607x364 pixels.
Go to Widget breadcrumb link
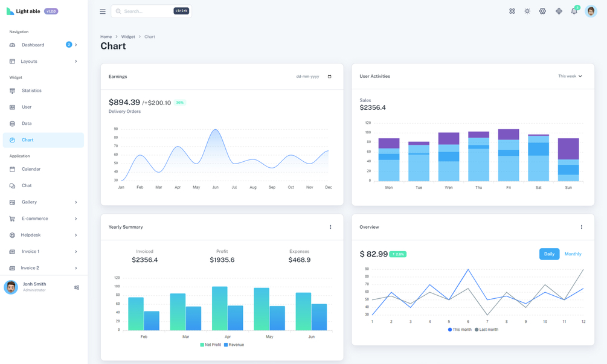click(128, 37)
